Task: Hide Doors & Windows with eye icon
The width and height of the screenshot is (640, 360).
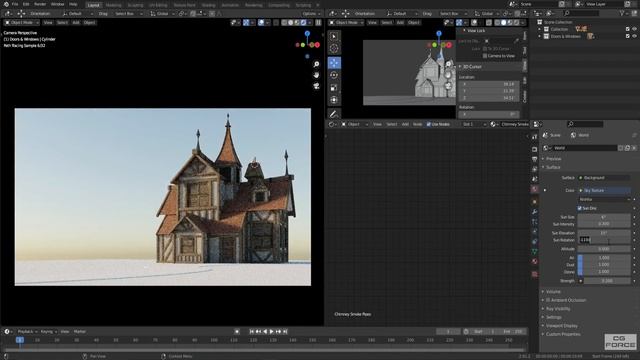Action: click(634, 36)
